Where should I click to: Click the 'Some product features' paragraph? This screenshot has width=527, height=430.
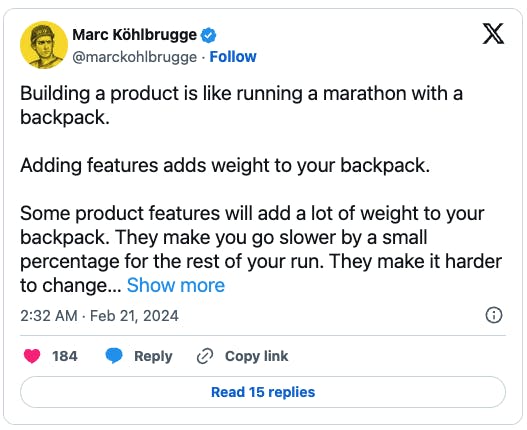coord(261,249)
